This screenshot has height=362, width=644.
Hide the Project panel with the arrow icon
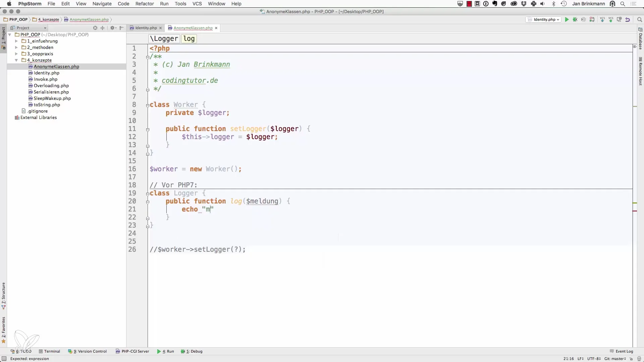tap(122, 28)
